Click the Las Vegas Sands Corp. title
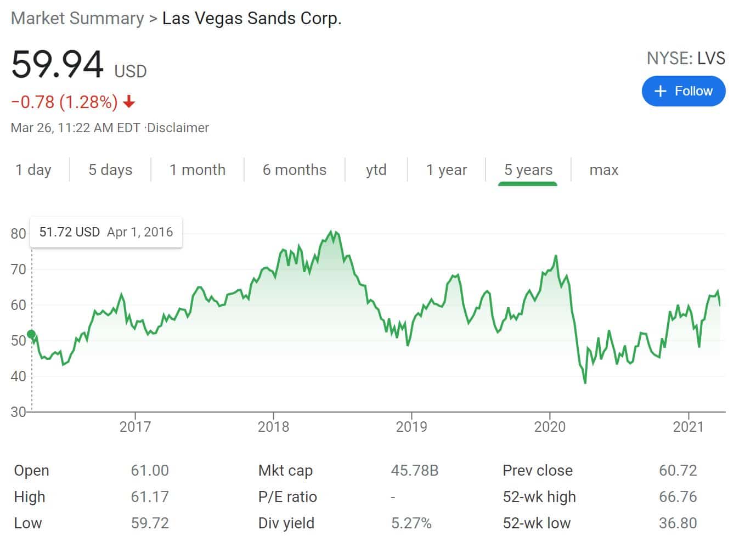Viewport: 756px width, 547px height. pyautogui.click(x=251, y=18)
